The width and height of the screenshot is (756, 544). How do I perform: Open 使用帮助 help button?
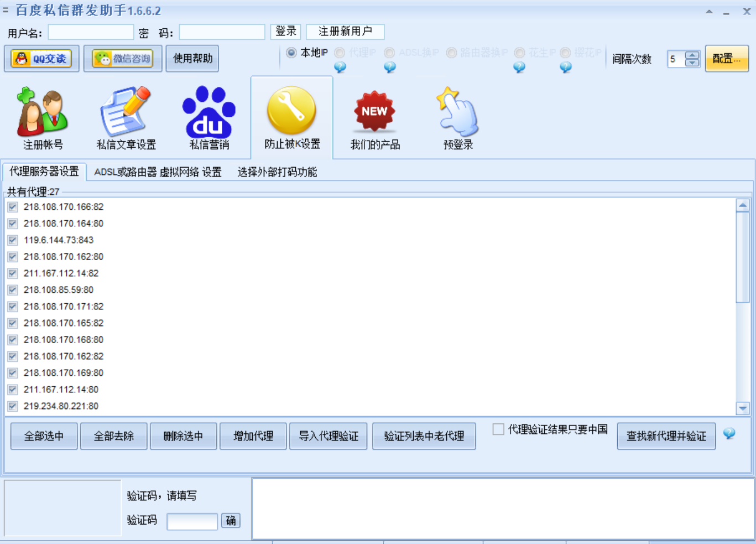[192, 59]
